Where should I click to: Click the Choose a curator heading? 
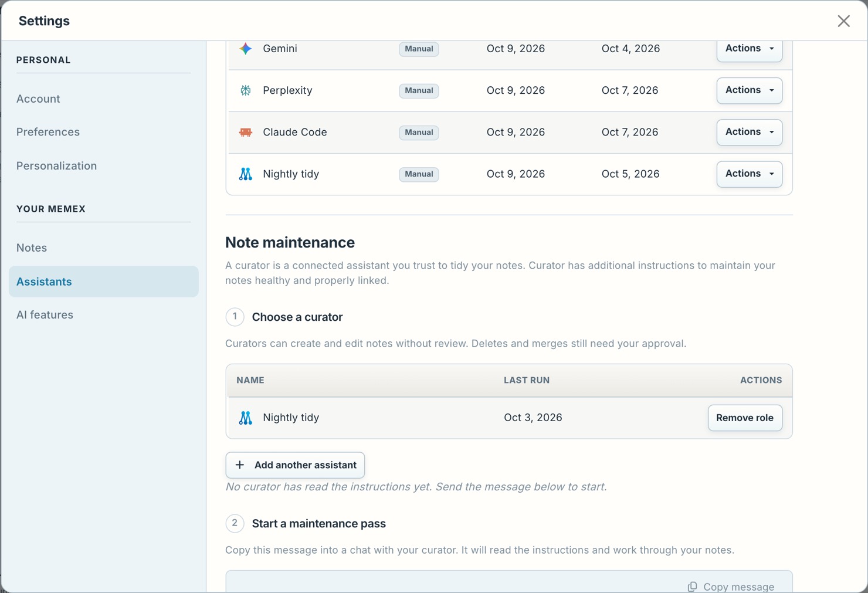[297, 317]
